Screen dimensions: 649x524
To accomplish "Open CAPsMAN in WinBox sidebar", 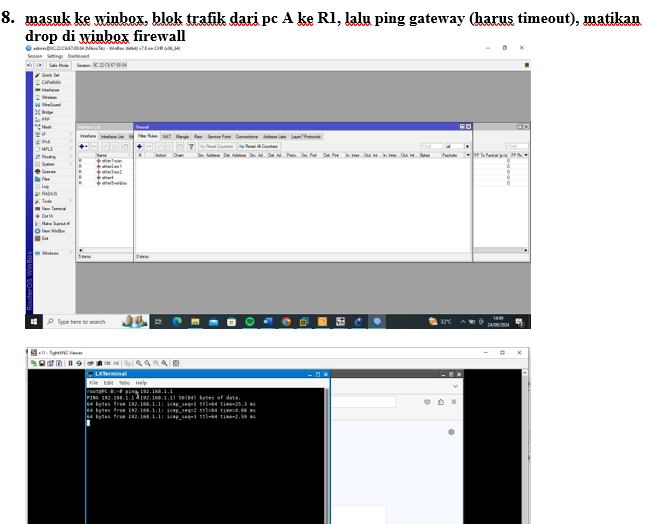I will (x=48, y=82).
